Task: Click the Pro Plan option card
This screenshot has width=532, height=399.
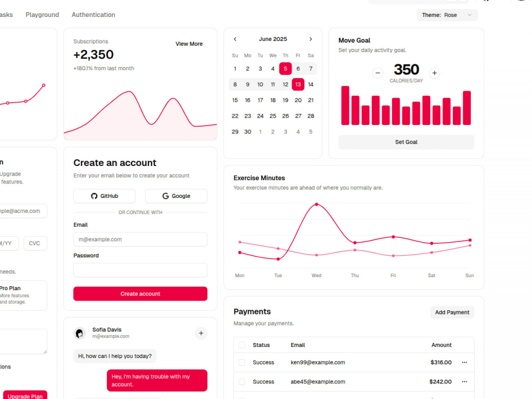Action: [22, 295]
